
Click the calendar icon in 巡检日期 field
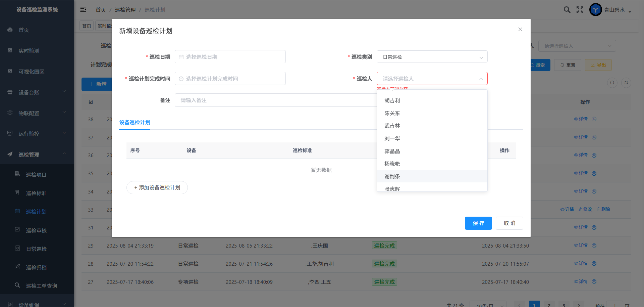pyautogui.click(x=181, y=57)
